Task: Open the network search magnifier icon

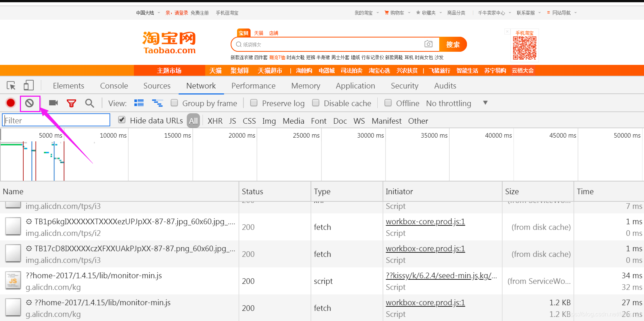Action: click(89, 103)
